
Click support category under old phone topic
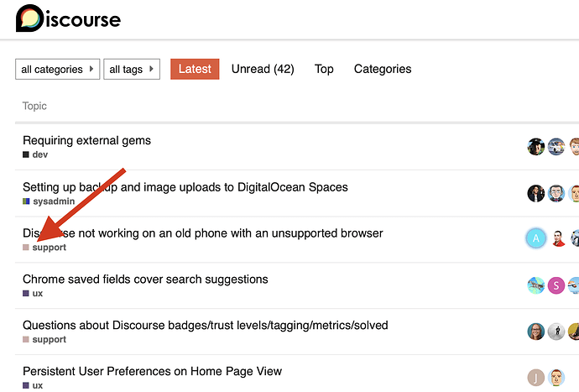[x=44, y=247]
